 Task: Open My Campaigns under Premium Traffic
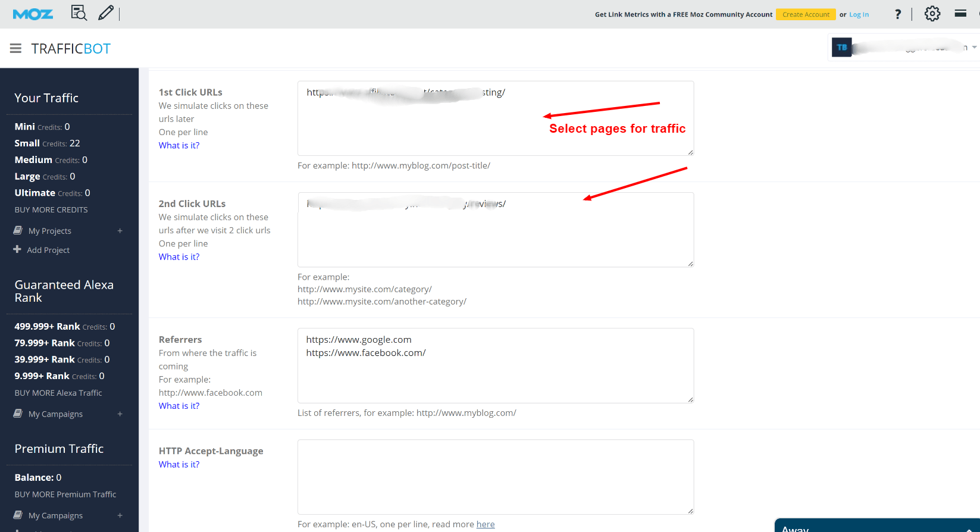click(55, 516)
